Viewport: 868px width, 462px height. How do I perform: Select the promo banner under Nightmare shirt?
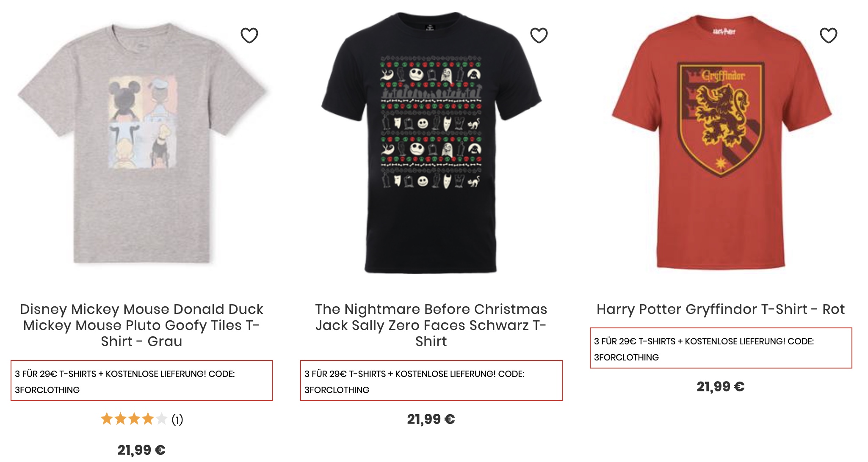coord(431,381)
